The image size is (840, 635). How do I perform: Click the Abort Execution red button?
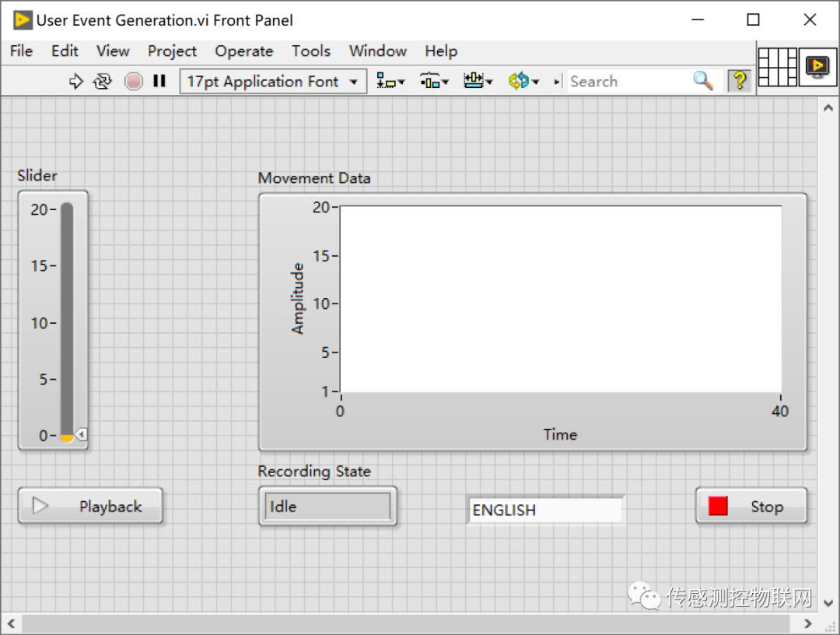coord(134,82)
